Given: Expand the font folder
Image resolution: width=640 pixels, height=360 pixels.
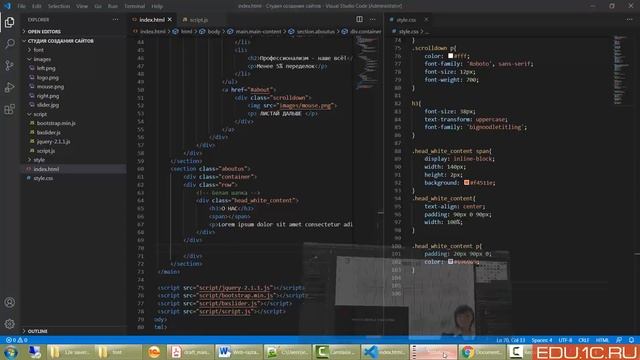Looking at the screenshot, I should click(x=73, y=50).
